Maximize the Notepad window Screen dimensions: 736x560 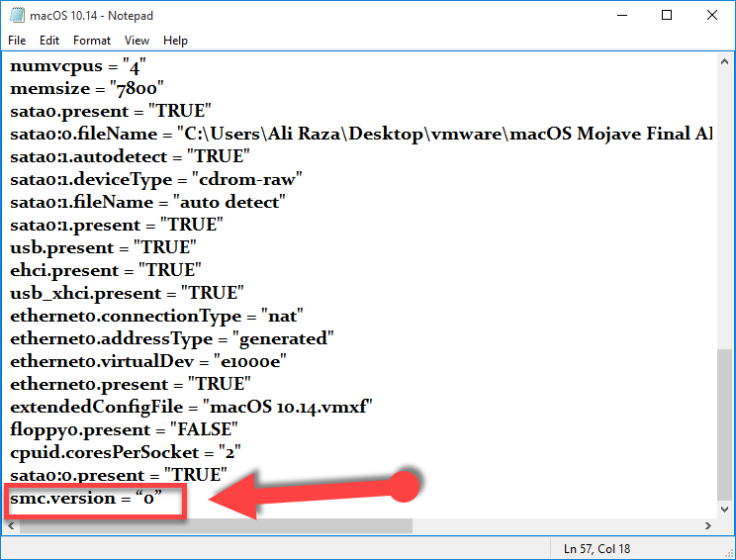point(667,15)
